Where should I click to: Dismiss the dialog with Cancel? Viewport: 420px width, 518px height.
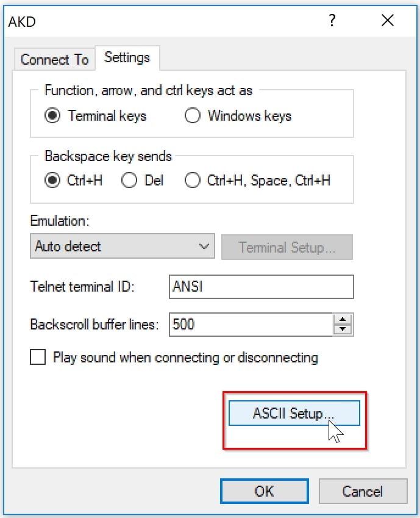[x=363, y=491]
